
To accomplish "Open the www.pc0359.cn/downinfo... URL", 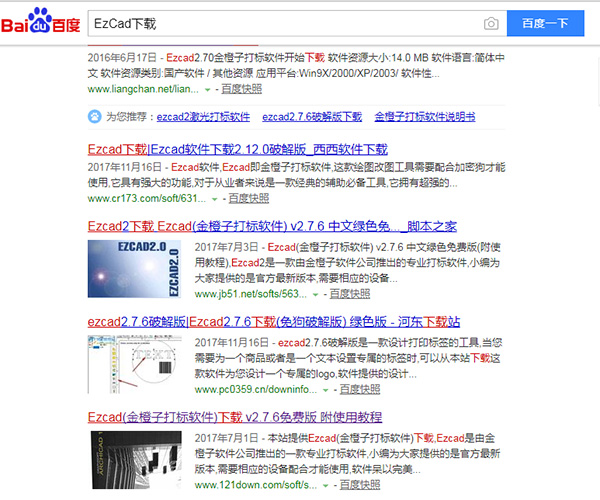I will (256, 389).
